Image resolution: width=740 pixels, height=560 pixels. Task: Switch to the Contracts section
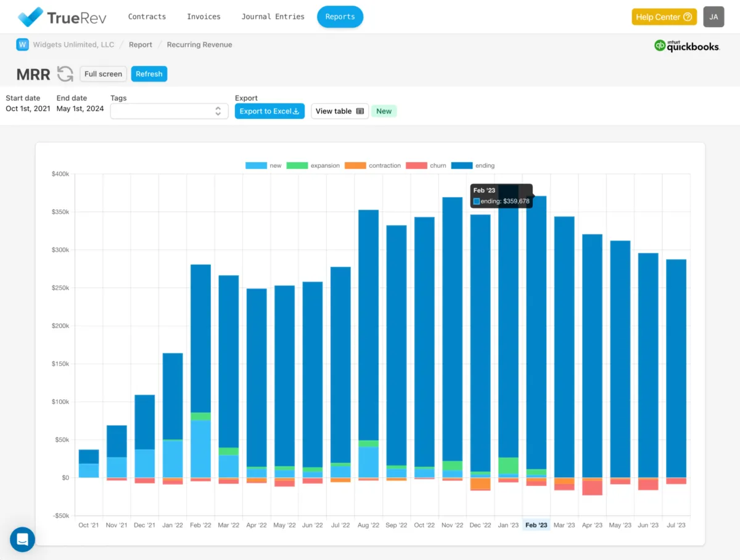pyautogui.click(x=147, y=17)
